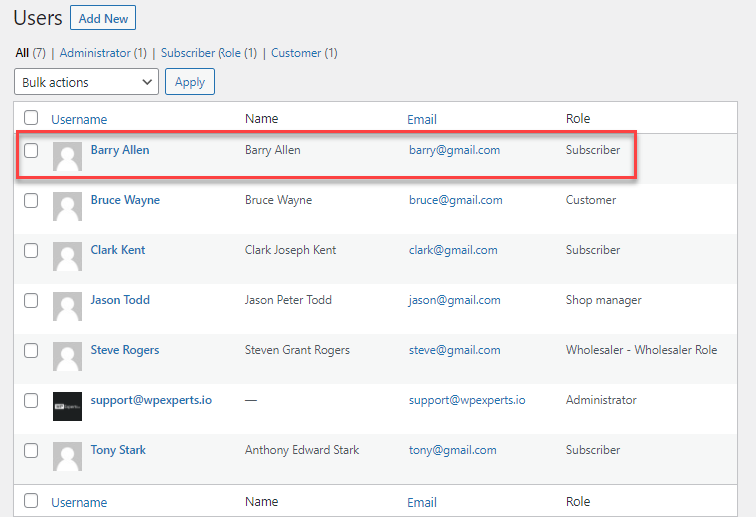756x517 pixels.
Task: Open Barry Allen username link
Action: click(120, 150)
